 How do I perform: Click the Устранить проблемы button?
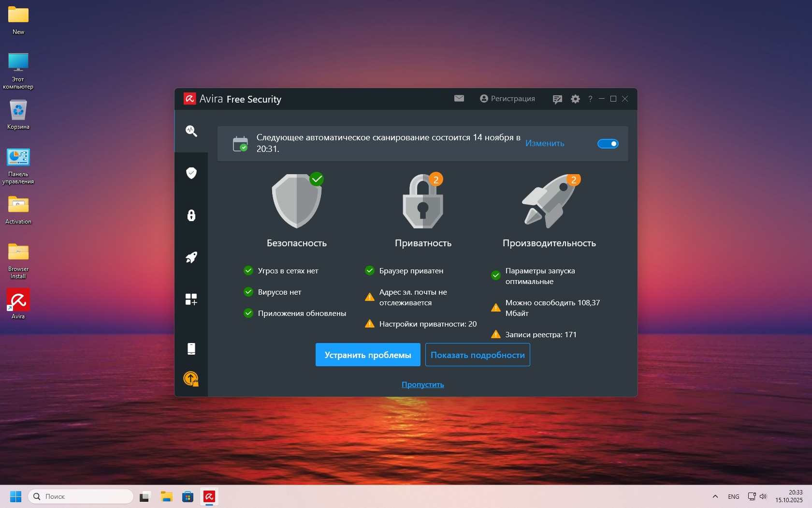click(368, 355)
